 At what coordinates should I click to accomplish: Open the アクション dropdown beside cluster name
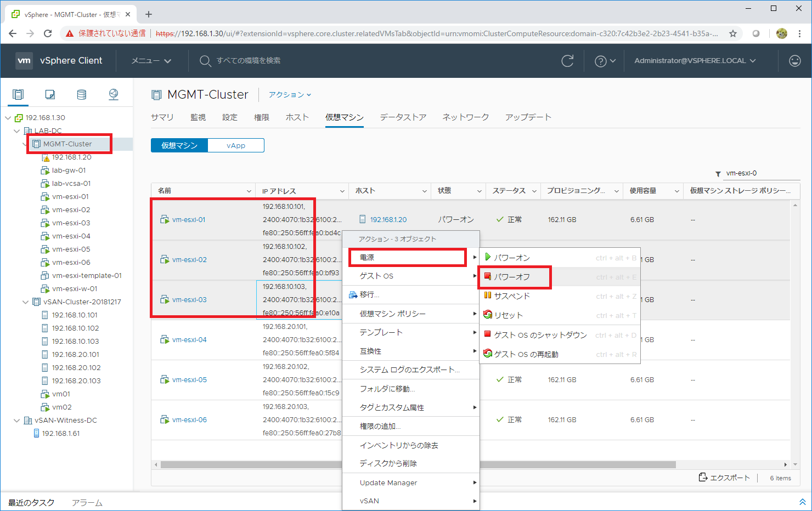coord(290,95)
